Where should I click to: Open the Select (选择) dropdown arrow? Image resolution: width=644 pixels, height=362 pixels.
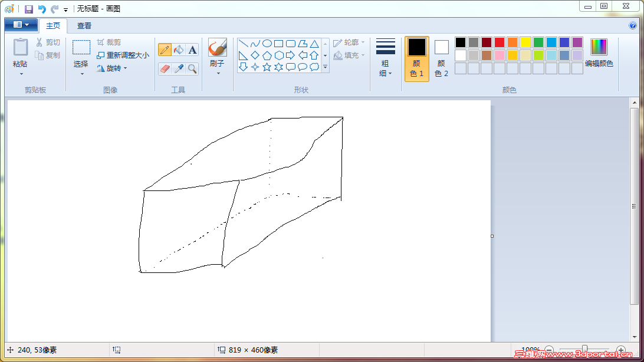click(x=82, y=74)
